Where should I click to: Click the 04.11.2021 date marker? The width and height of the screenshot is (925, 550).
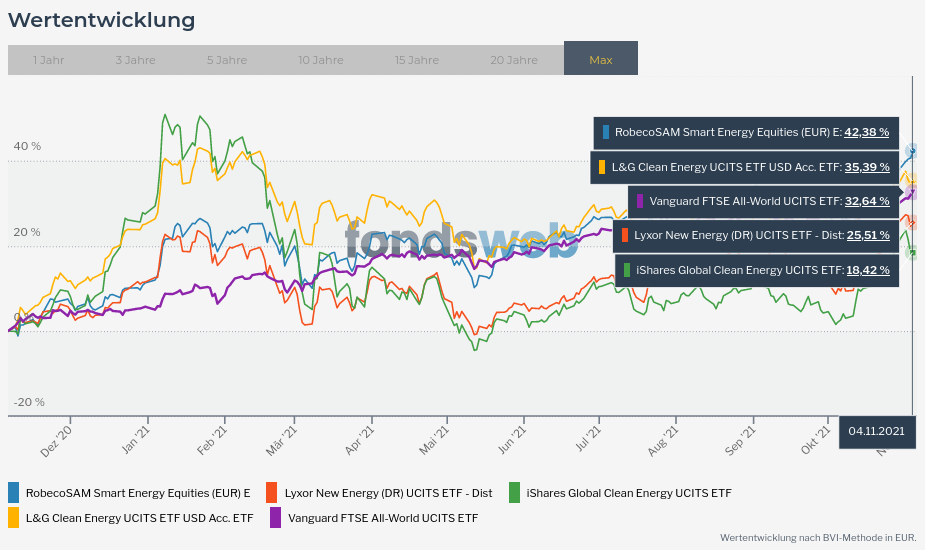pos(876,432)
